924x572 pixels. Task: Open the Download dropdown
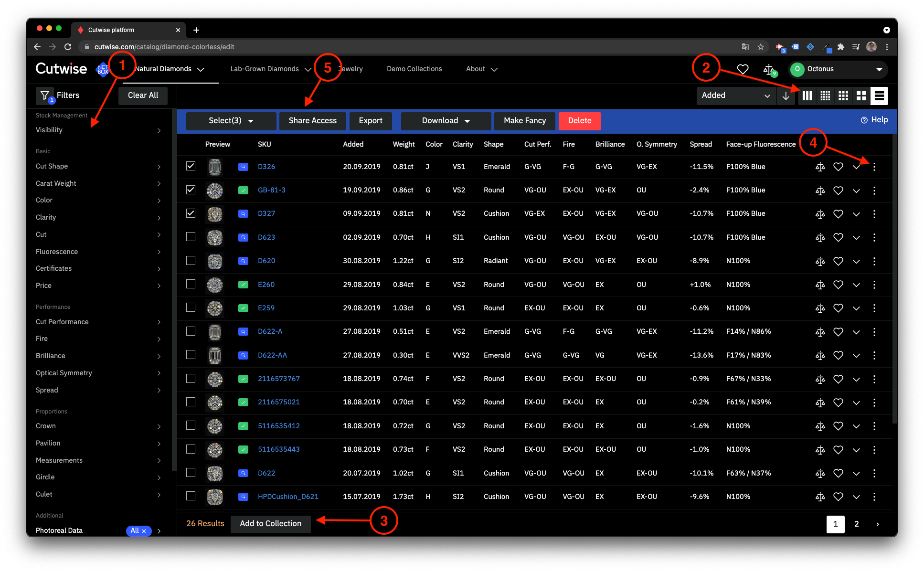446,121
